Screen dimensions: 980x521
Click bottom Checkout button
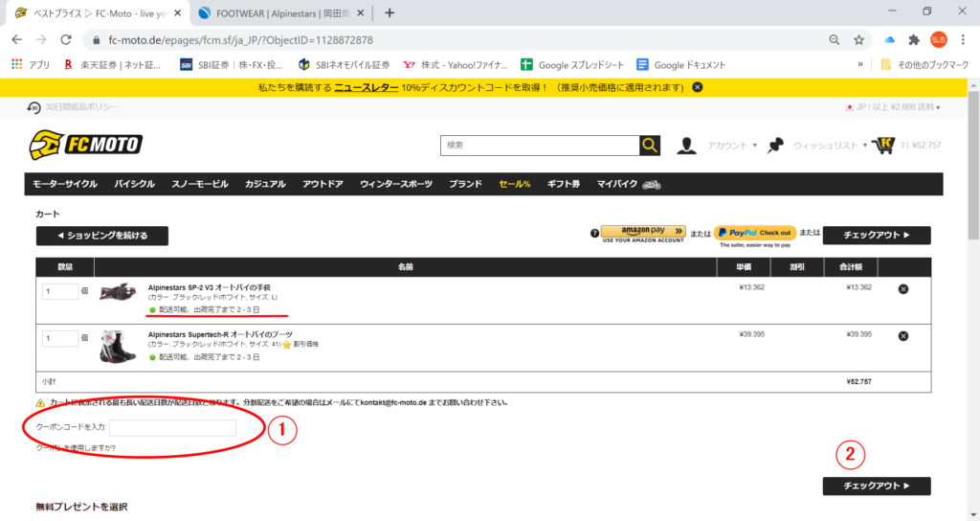tap(877, 486)
